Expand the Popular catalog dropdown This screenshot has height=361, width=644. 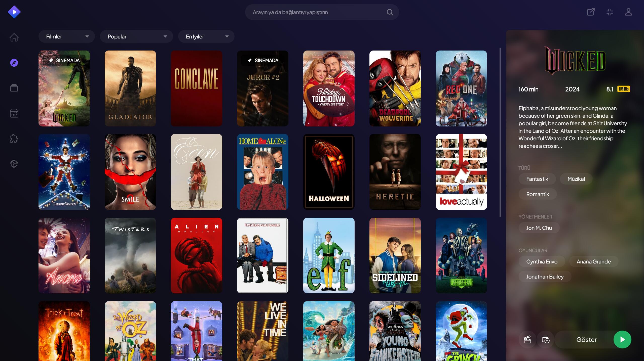(x=136, y=36)
